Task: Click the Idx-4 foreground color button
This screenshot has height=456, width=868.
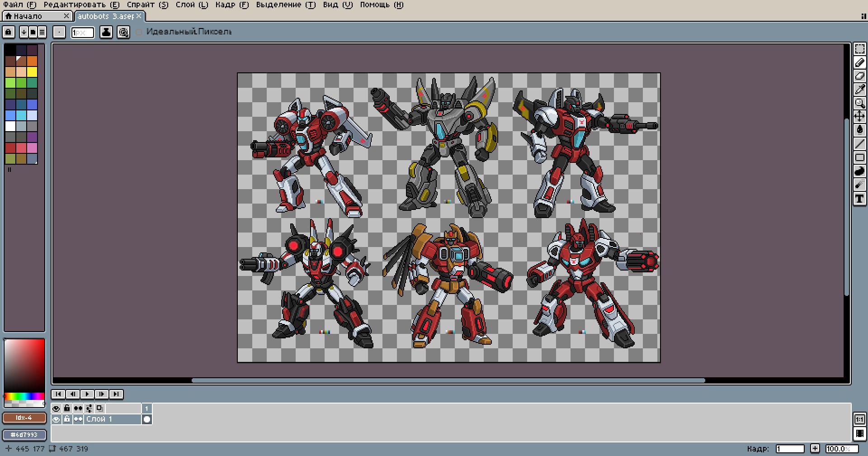Action: click(24, 418)
